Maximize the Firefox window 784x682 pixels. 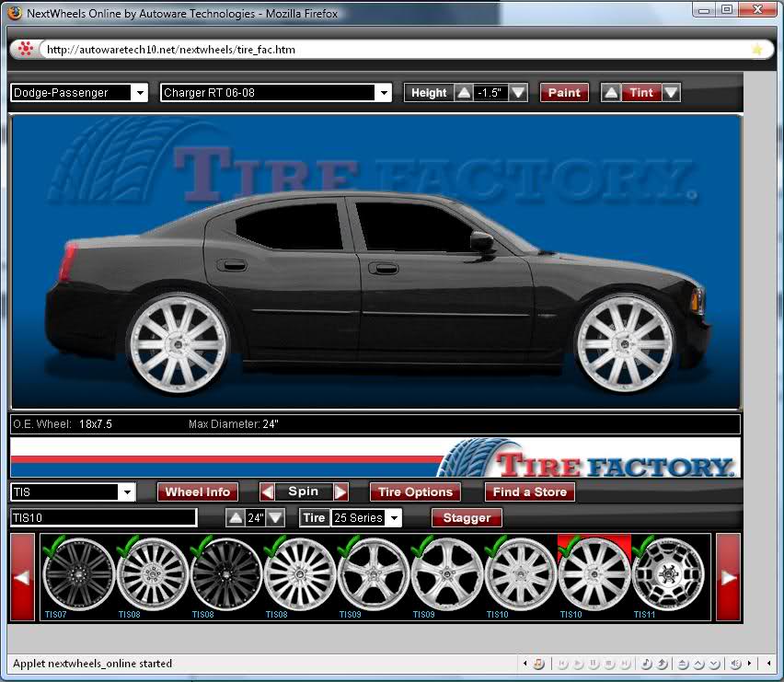click(727, 9)
